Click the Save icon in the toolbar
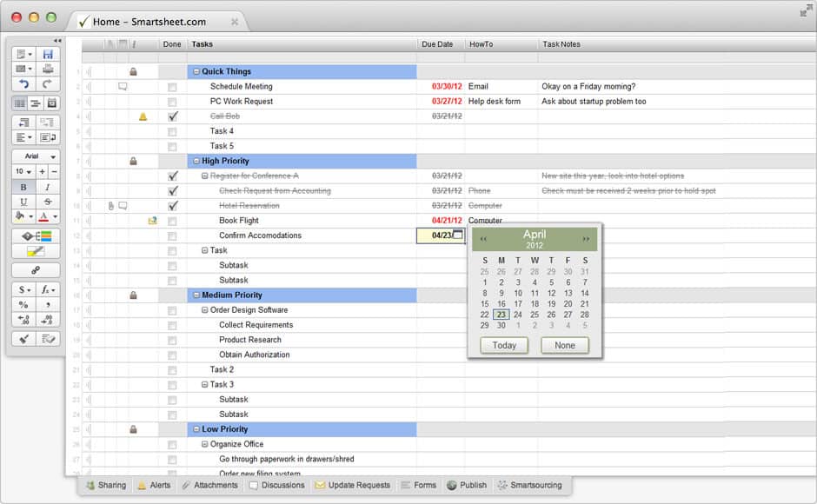817x504 pixels. [x=48, y=54]
